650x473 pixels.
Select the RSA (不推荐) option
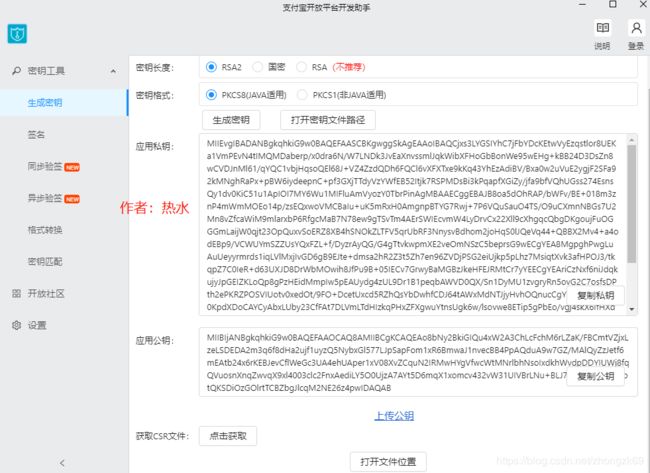coord(301,67)
